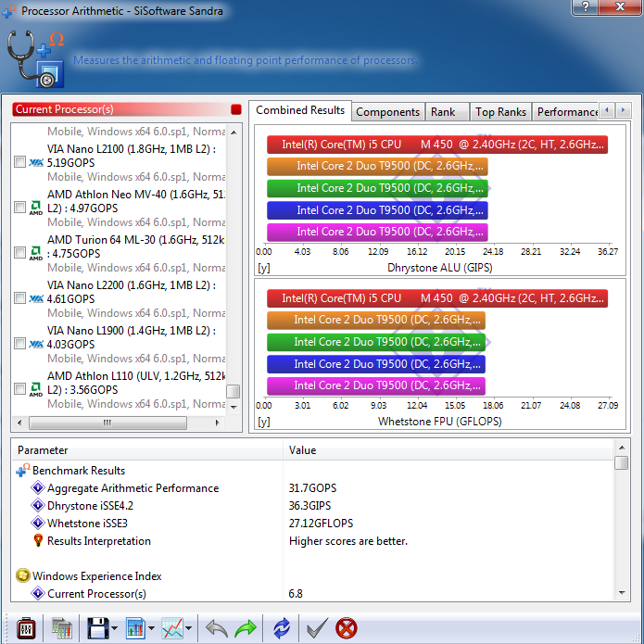644x644 pixels.
Task: Select the 27.12GFLOPS value cell
Action: coord(321,524)
